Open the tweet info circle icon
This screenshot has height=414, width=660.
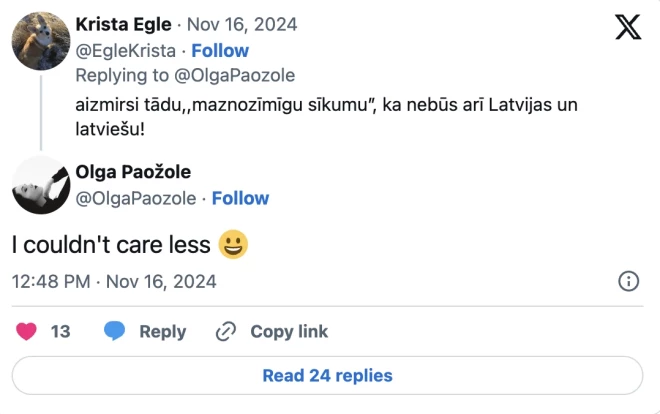click(x=629, y=281)
